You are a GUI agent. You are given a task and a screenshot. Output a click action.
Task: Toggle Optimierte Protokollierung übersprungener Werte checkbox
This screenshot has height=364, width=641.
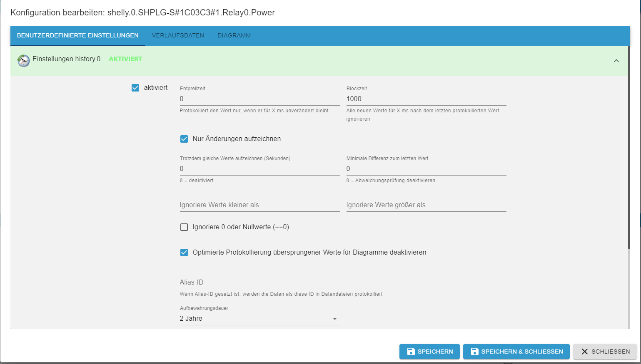(x=184, y=253)
